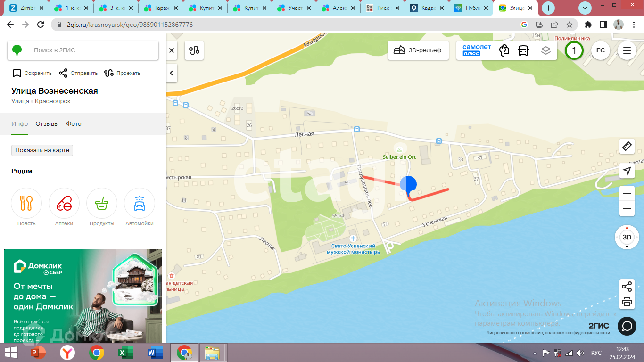Click the EC profile button
This screenshot has width=644, height=362.
[x=601, y=50]
